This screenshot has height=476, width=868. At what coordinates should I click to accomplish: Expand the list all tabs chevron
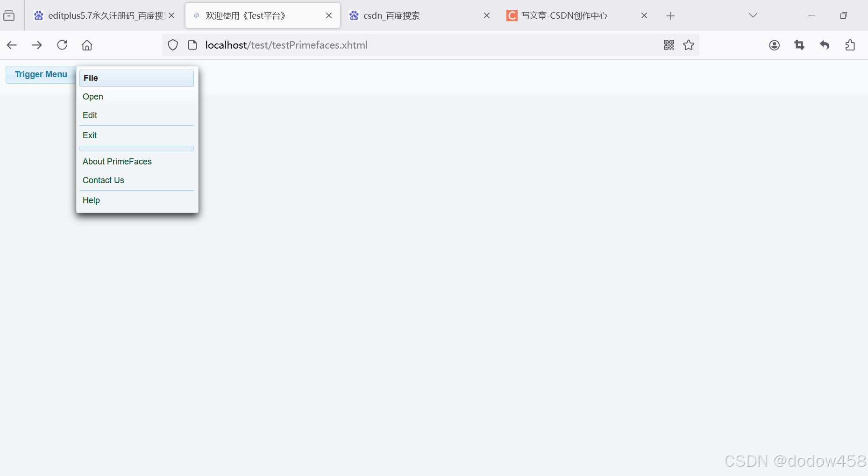[x=753, y=15]
